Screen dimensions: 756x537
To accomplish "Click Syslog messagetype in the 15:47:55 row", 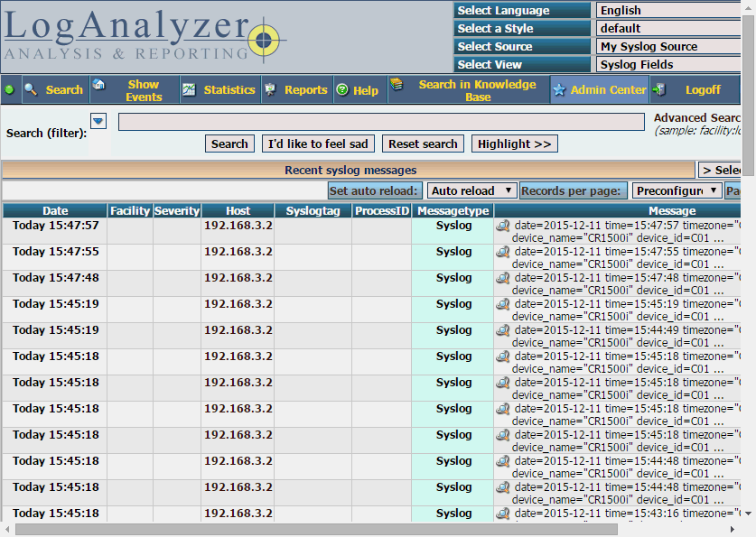I will pos(453,252).
